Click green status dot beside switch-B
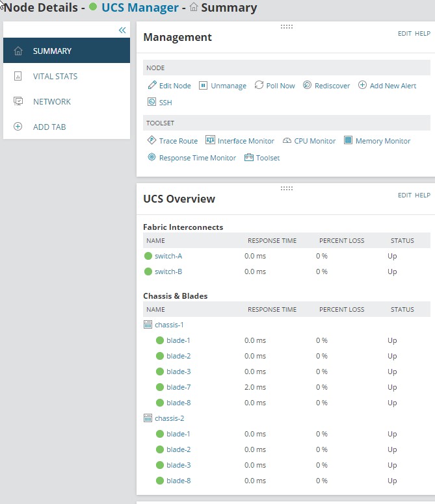 148,271
